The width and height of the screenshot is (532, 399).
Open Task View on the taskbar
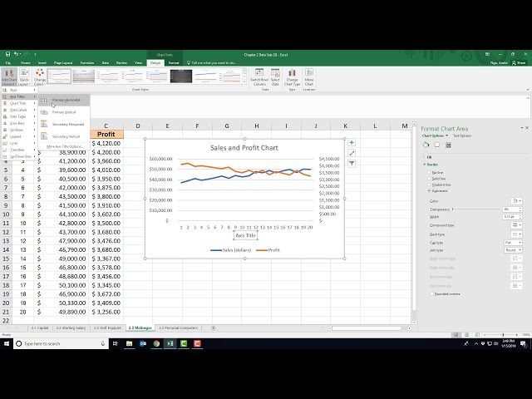[116, 343]
